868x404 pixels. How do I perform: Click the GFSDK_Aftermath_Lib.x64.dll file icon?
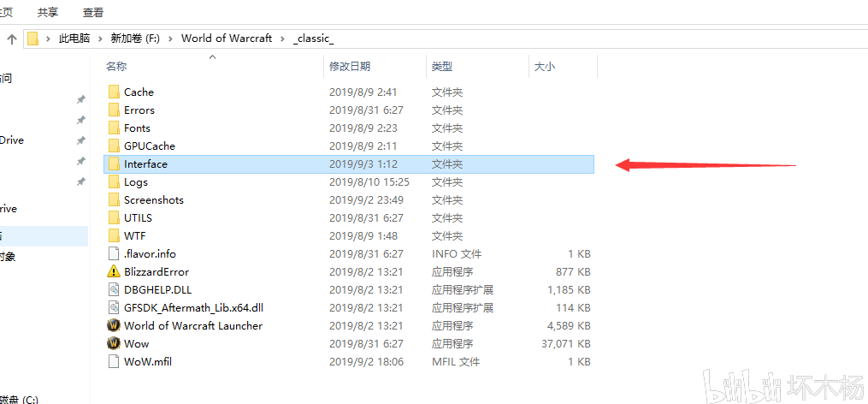coord(114,307)
